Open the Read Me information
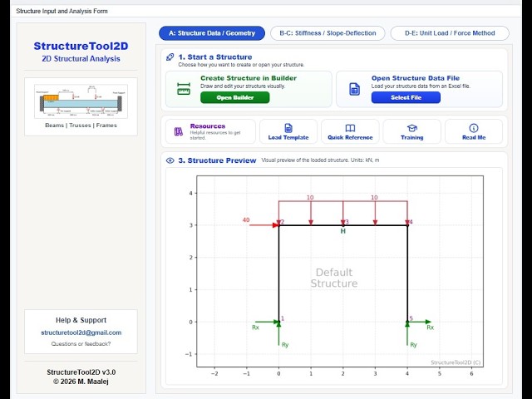Viewport: 532px width, 399px height. coord(474,131)
